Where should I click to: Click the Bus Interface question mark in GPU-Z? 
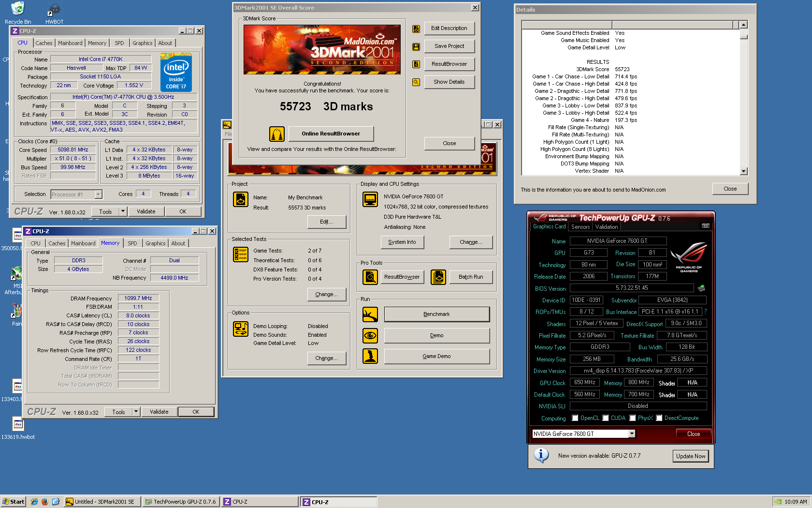[x=706, y=312]
